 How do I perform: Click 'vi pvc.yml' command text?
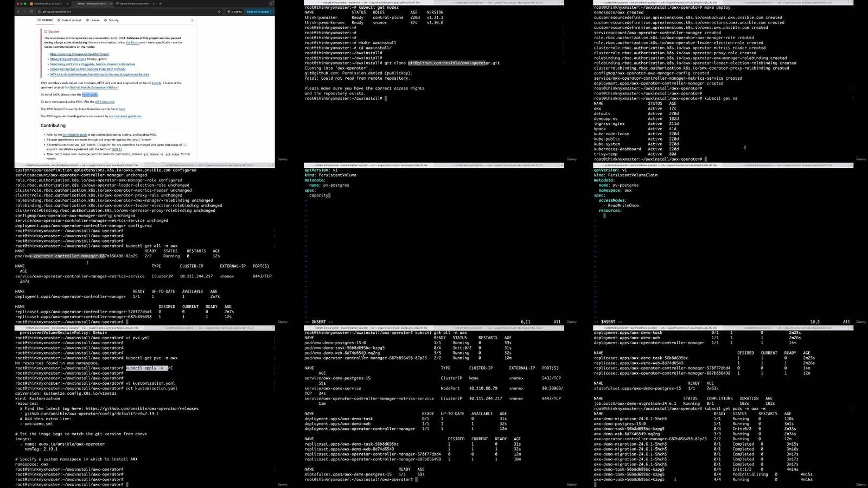pyautogui.click(x=137, y=338)
